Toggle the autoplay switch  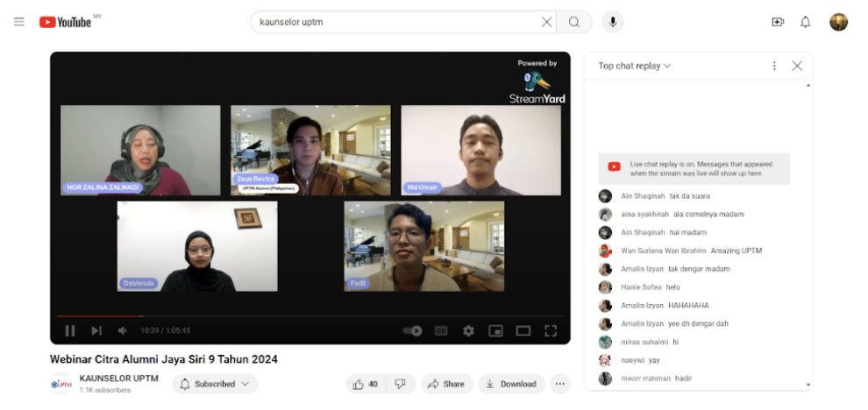pyautogui.click(x=412, y=330)
